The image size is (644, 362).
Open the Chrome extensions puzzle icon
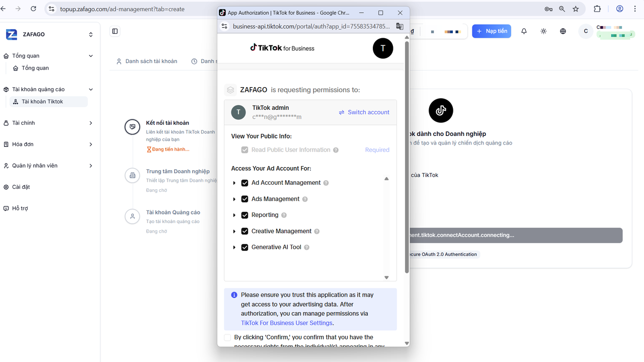[597, 9]
